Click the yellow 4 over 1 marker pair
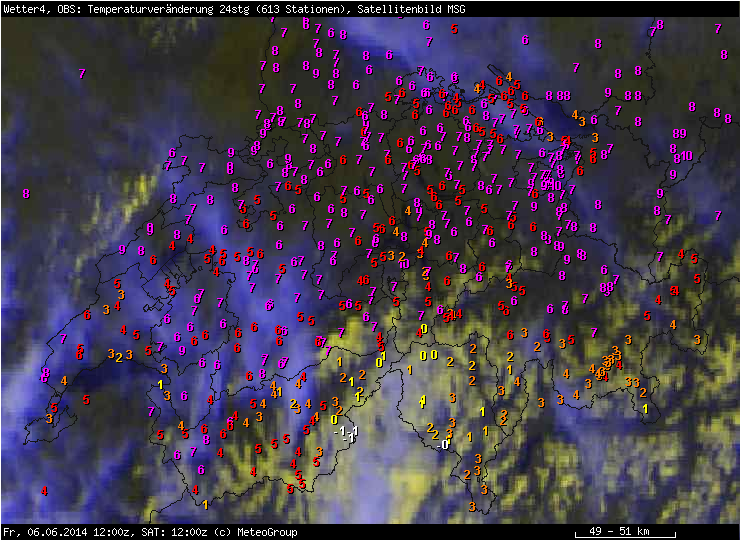The width and height of the screenshot is (740, 540). (423, 402)
